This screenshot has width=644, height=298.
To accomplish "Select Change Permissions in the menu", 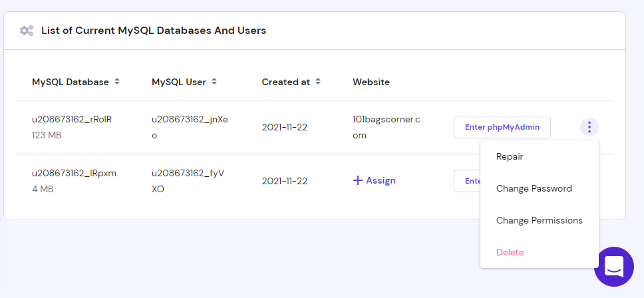I will coord(540,220).
